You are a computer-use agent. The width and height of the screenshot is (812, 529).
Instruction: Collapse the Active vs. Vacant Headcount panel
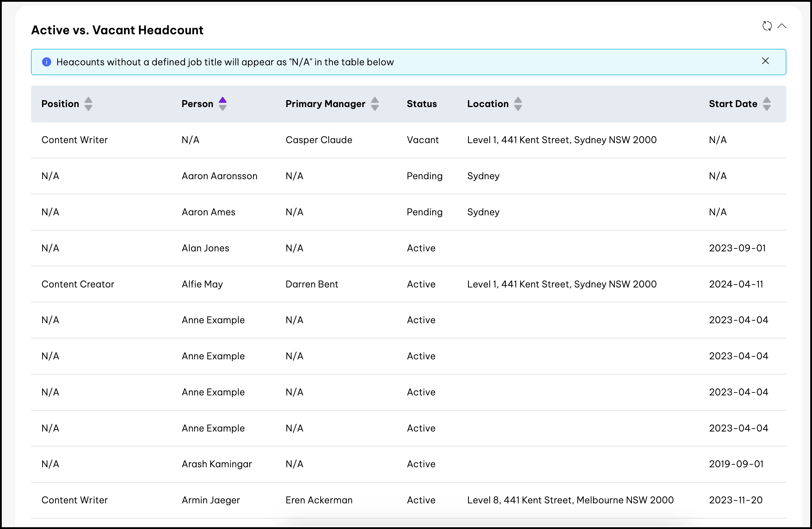click(x=782, y=26)
